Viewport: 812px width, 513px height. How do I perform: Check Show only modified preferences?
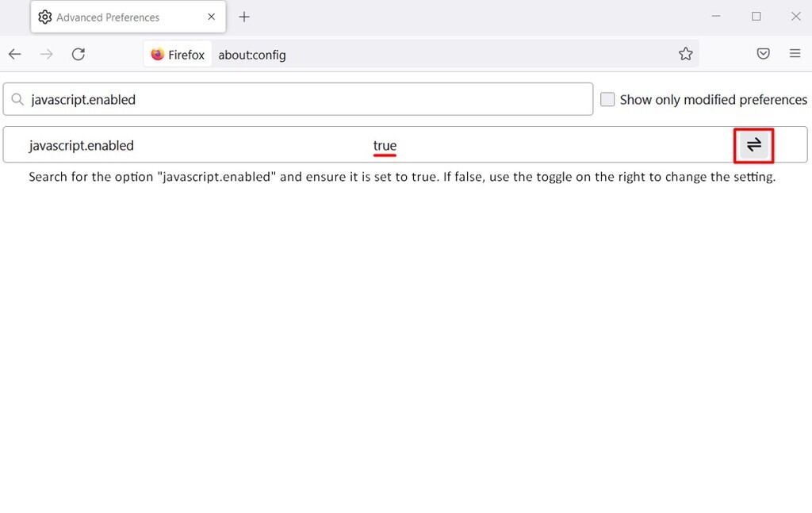[x=607, y=99]
